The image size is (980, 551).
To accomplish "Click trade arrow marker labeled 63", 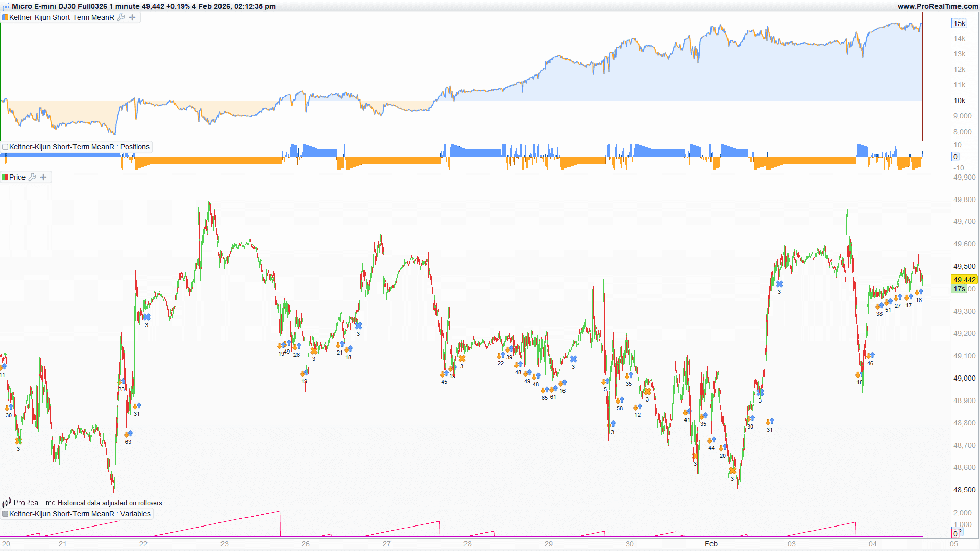I will (128, 434).
